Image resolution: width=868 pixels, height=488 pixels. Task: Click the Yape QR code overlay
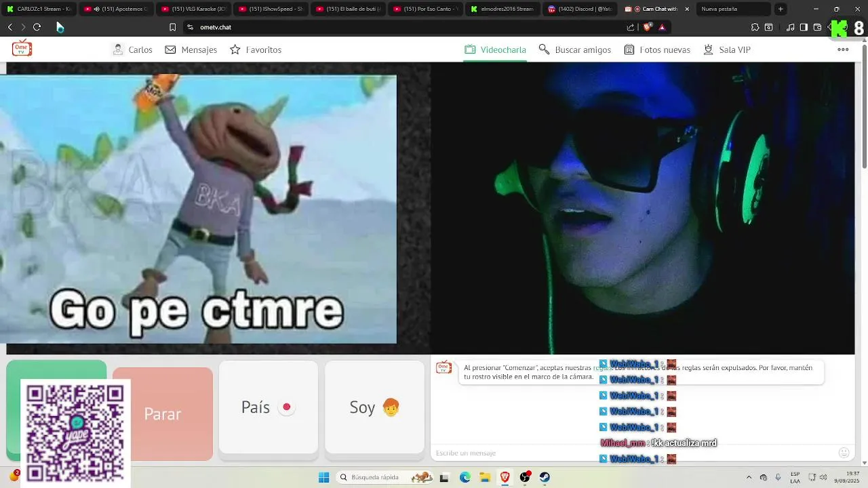coord(75,432)
